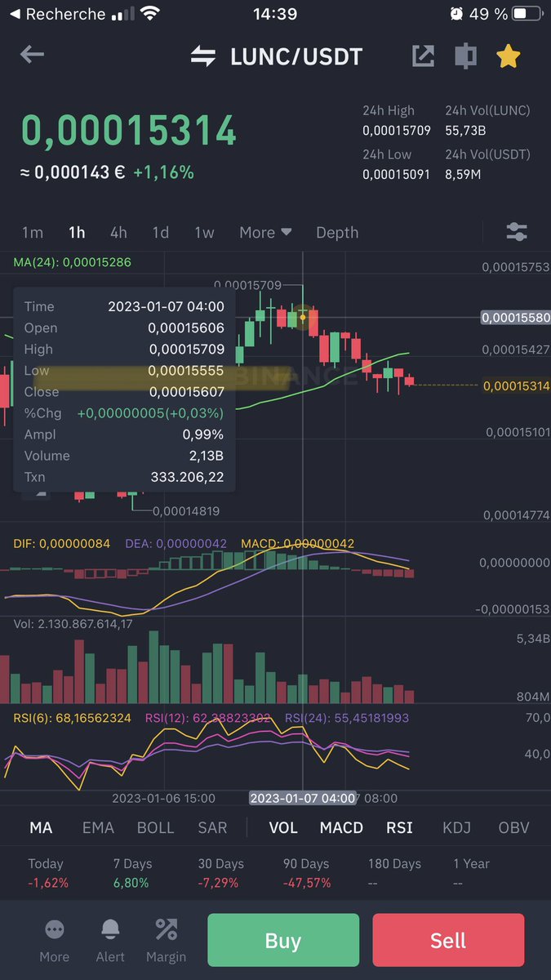Tap the crosshair price tag 0,00015580
The image size is (551, 980).
point(515,317)
